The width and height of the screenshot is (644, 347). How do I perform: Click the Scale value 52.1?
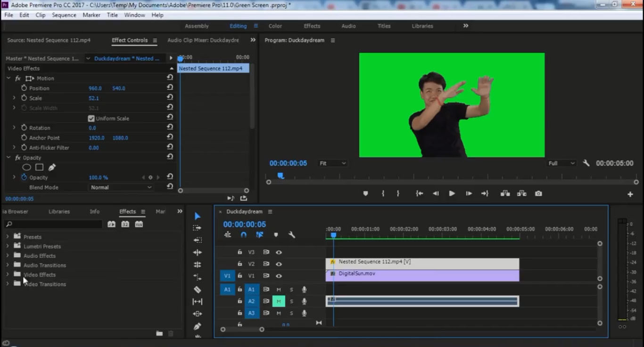click(x=94, y=98)
